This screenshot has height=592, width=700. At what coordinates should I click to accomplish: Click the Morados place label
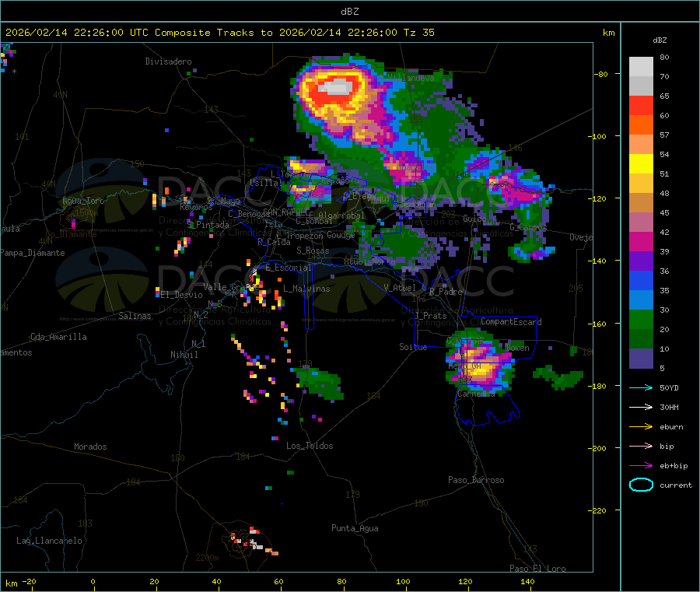90,447
